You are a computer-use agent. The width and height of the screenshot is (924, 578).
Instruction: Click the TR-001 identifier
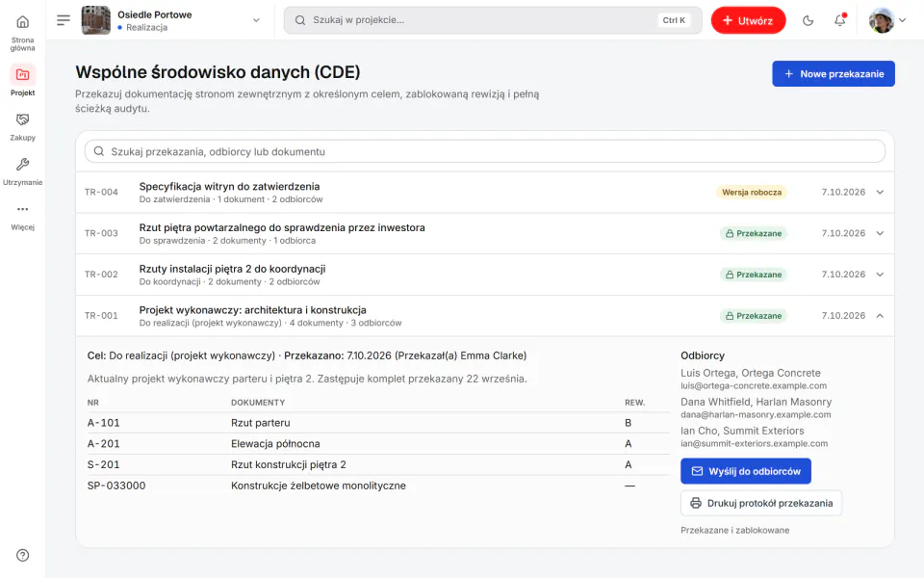[101, 316]
